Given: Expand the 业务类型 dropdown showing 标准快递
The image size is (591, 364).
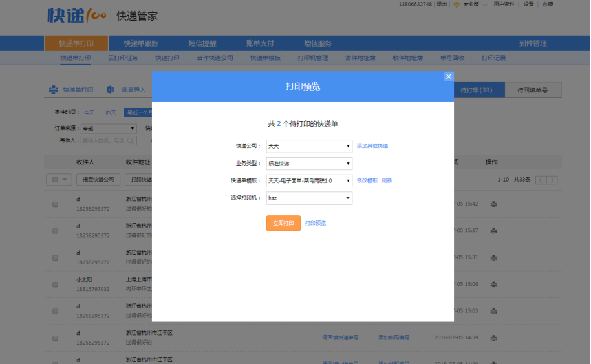Looking at the screenshot, I should click(309, 164).
